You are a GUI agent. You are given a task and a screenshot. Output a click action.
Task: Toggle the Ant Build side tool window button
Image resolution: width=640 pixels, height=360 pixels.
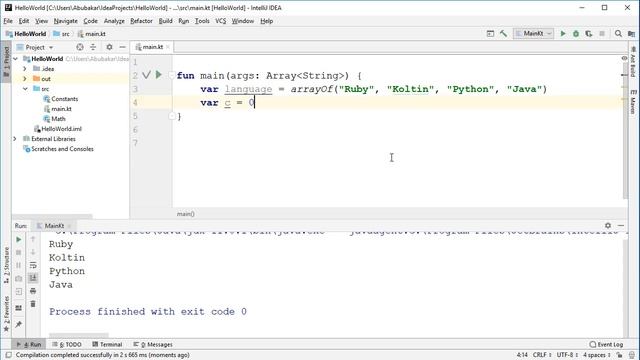633,62
